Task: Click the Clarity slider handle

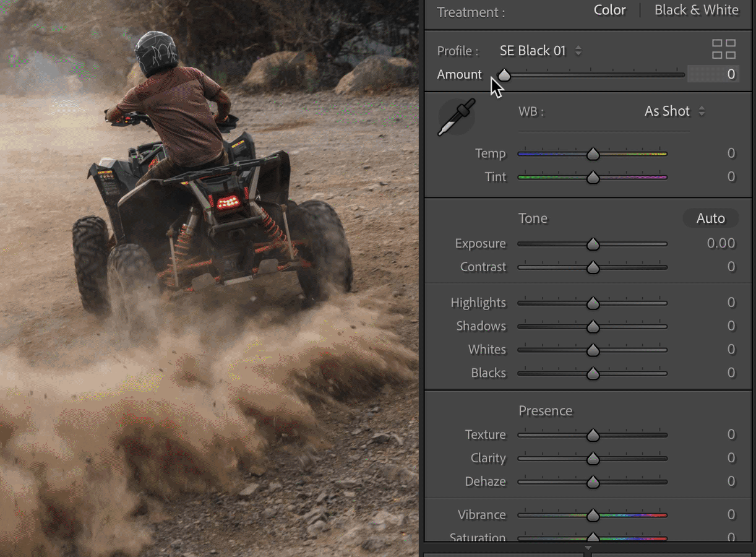Action: [x=593, y=459]
